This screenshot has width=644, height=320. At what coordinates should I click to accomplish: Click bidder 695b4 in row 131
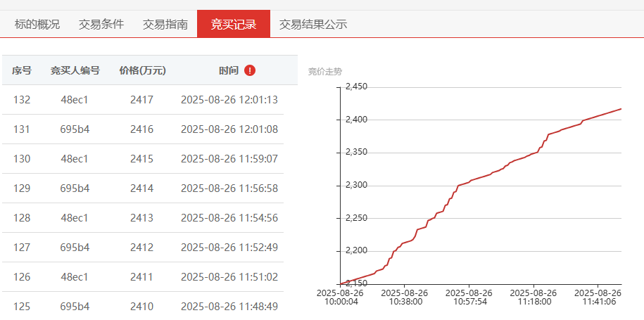pos(75,129)
